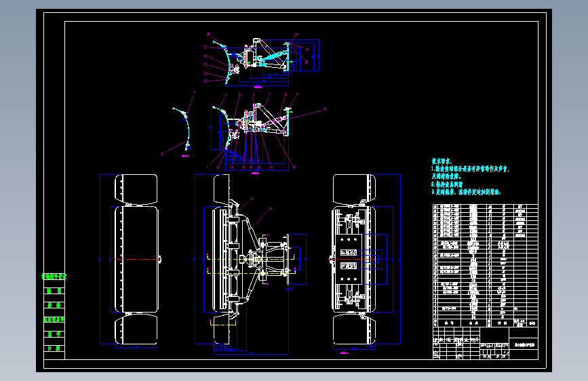The image size is (588, 381).
Task: Click part callout number 8
Action: pos(286,95)
